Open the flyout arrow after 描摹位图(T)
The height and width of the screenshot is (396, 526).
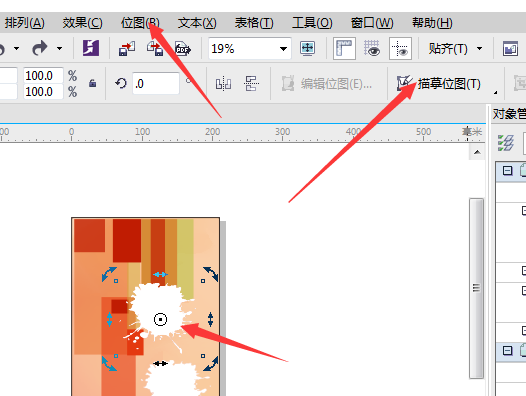[495, 92]
